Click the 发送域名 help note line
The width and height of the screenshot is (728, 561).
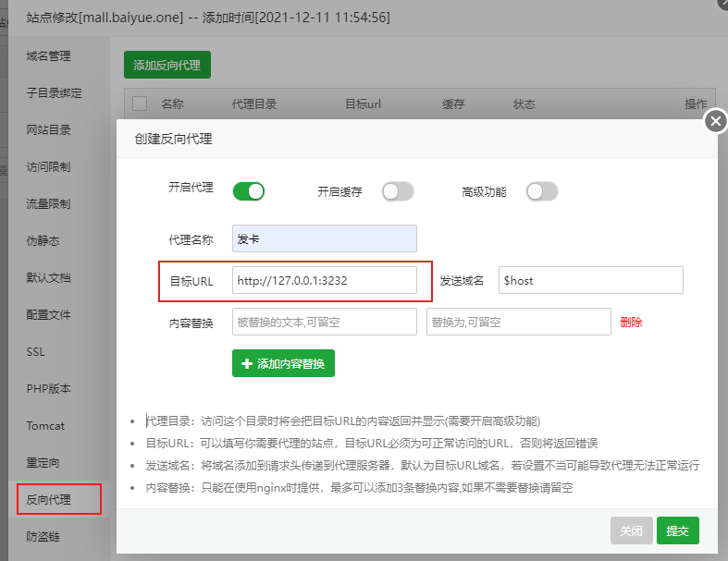tap(423, 466)
